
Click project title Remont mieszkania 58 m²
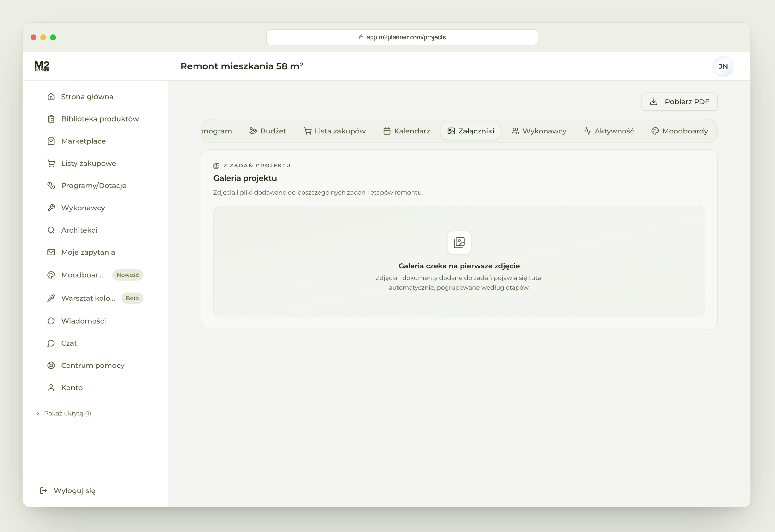(242, 66)
